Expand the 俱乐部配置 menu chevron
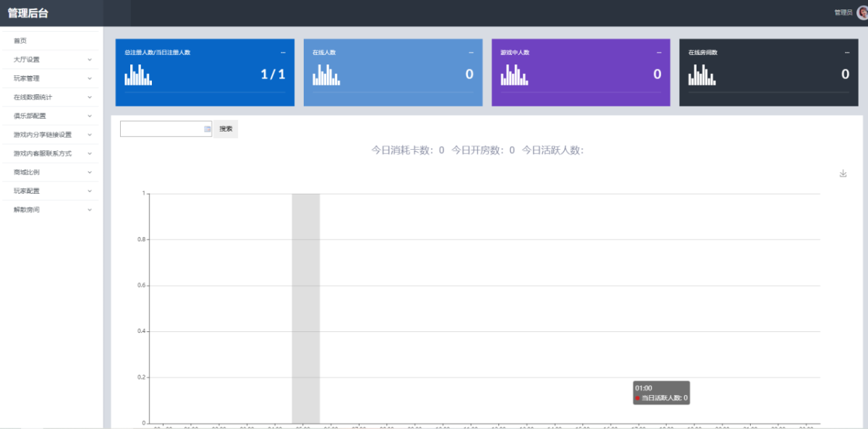 pyautogui.click(x=90, y=116)
